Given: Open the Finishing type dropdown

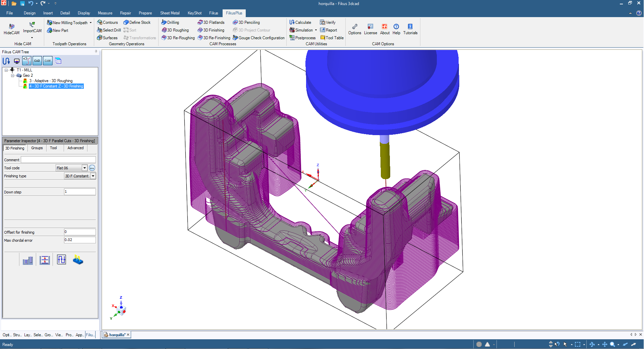Looking at the screenshot, I should pyautogui.click(x=93, y=176).
